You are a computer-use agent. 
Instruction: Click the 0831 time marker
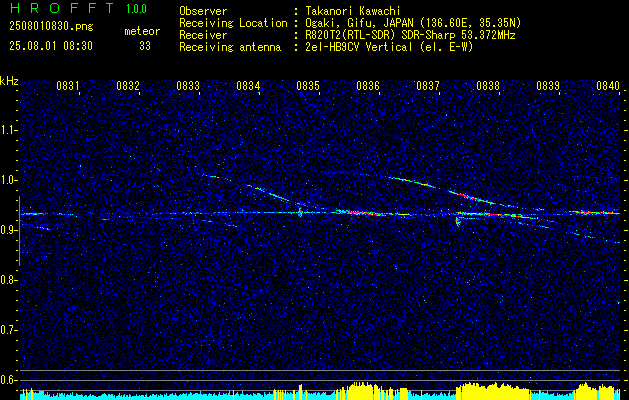click(67, 86)
